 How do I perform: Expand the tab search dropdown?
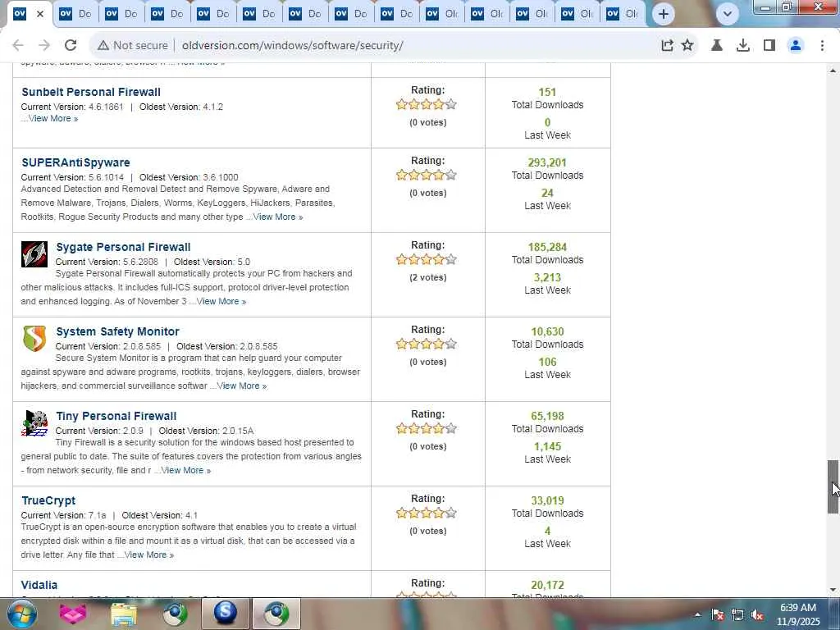727,14
